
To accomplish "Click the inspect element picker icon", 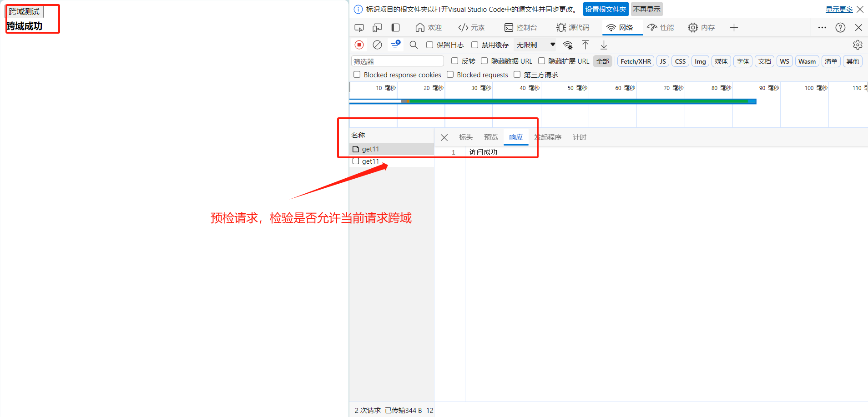I will point(359,28).
